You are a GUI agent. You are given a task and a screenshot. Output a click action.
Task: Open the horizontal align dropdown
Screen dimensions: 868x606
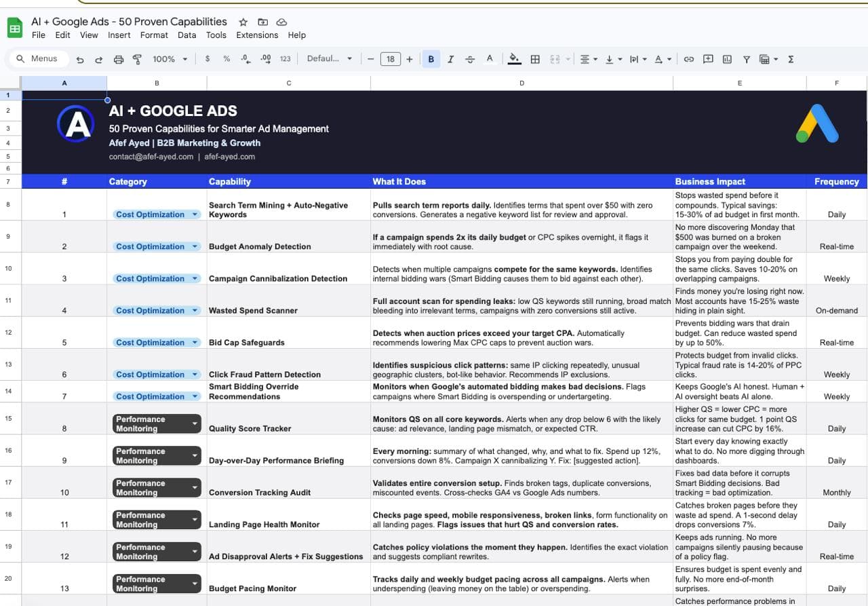pyautogui.click(x=589, y=59)
